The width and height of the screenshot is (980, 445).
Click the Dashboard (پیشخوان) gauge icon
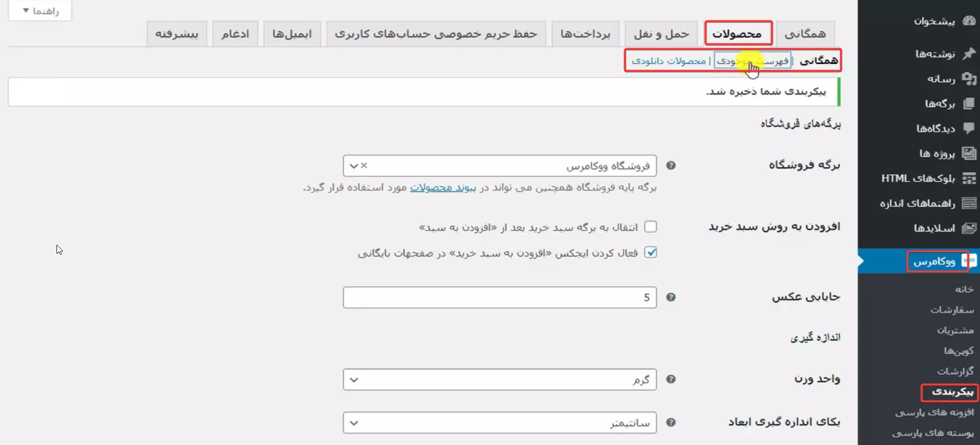(970, 21)
